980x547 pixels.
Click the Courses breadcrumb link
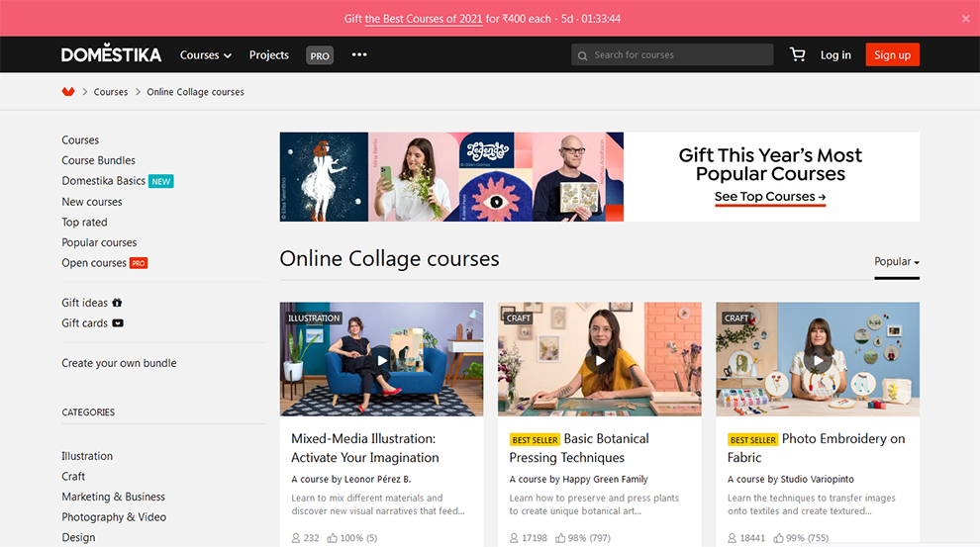[x=111, y=92]
